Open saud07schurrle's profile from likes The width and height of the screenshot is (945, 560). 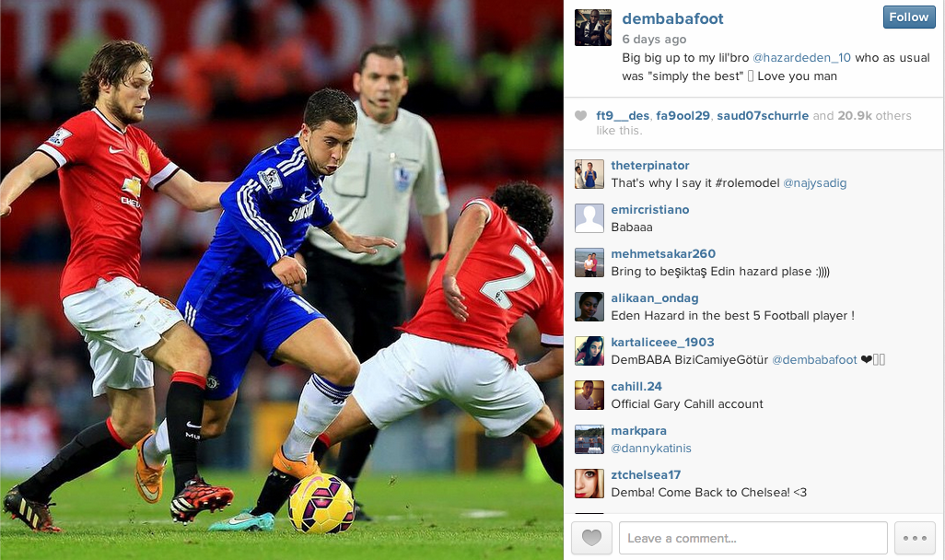tap(763, 116)
